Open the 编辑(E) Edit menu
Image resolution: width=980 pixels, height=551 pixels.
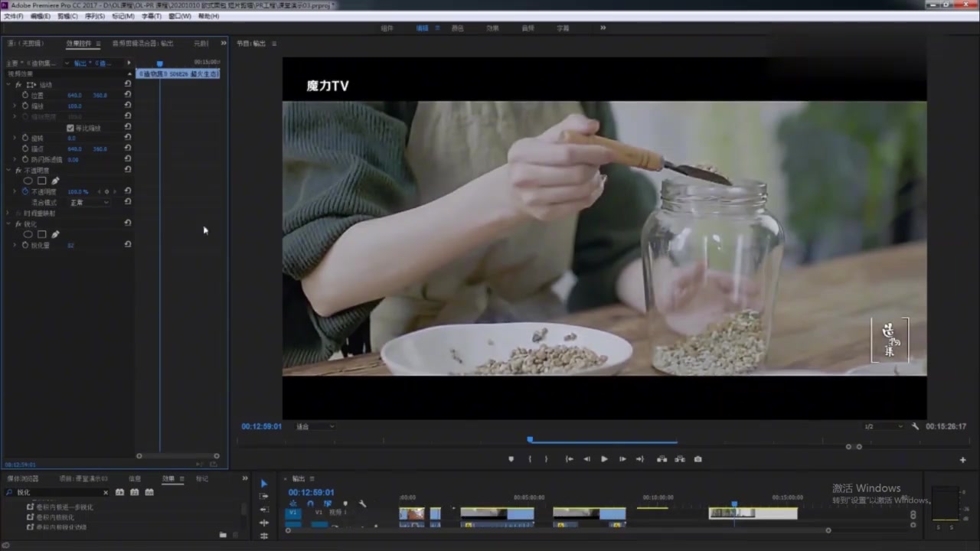[41, 16]
